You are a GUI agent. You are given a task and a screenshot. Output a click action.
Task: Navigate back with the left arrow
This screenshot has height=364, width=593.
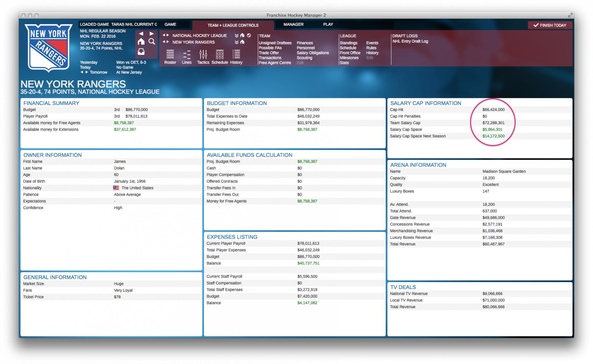point(141,34)
